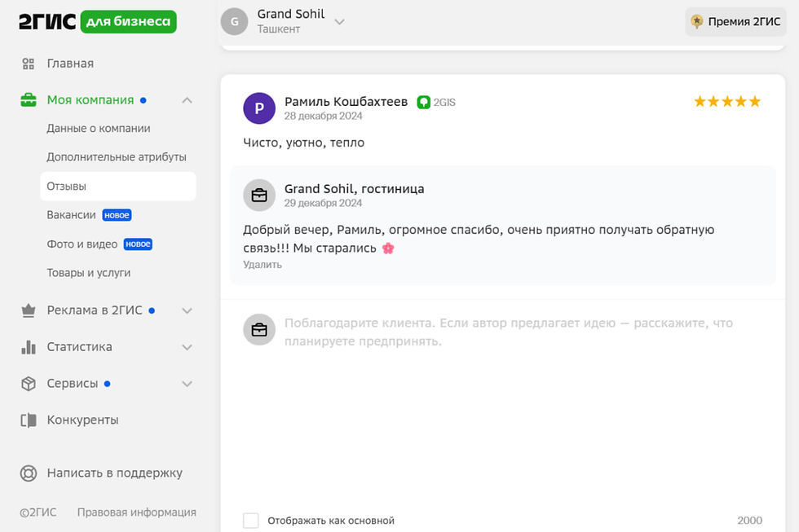The image size is (799, 532).
Task: Click the cube Сервисы icon
Action: 29,384
